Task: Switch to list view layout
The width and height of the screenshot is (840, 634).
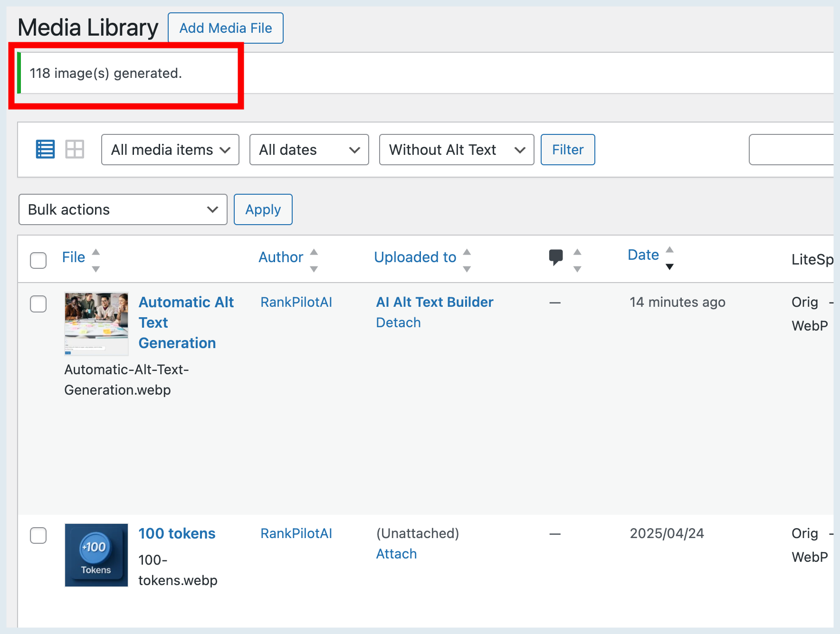Action: point(45,149)
